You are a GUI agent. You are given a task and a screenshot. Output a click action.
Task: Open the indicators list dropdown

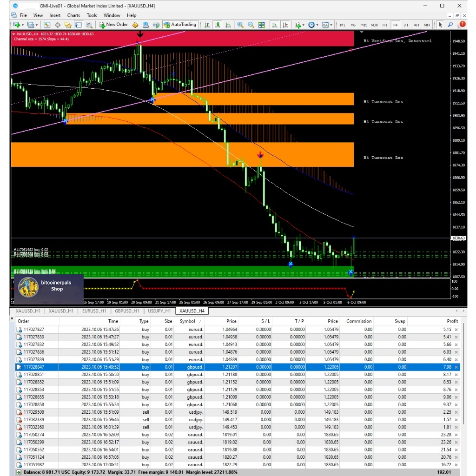click(x=303, y=25)
